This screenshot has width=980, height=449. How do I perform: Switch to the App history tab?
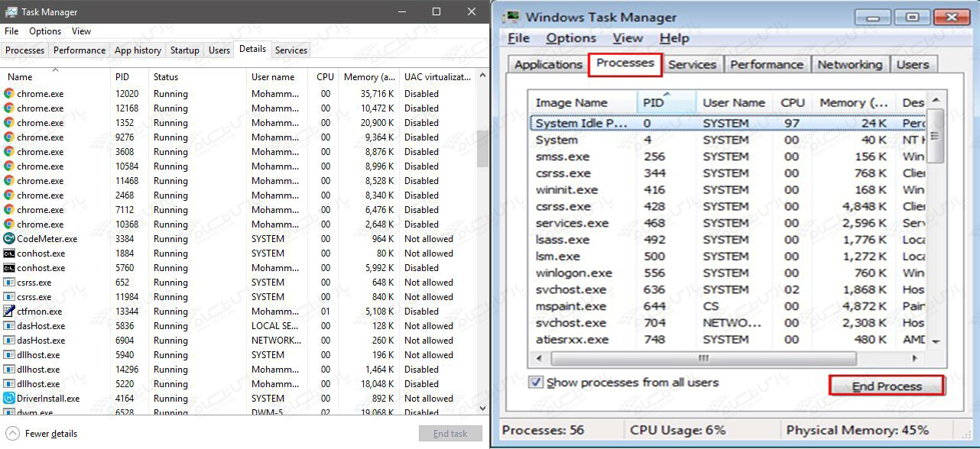(x=138, y=50)
